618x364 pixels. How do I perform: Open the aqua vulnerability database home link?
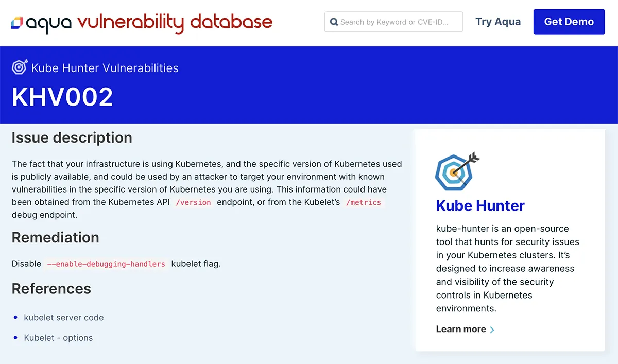click(142, 23)
